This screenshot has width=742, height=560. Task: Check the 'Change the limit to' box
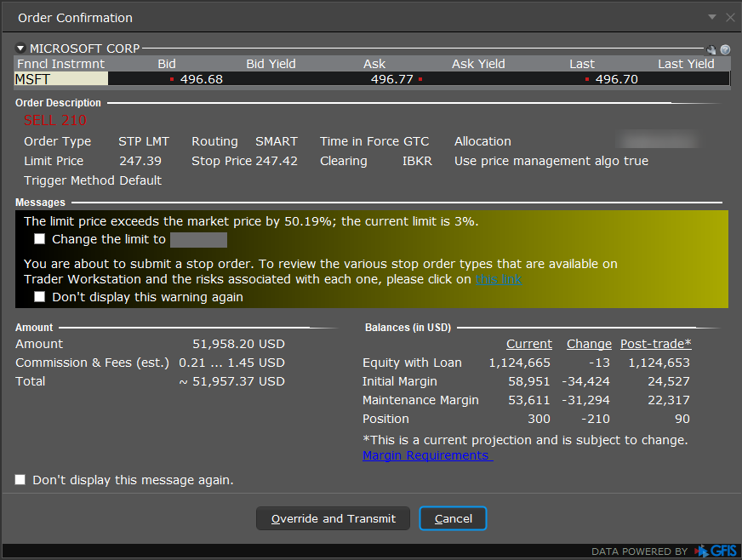point(40,239)
